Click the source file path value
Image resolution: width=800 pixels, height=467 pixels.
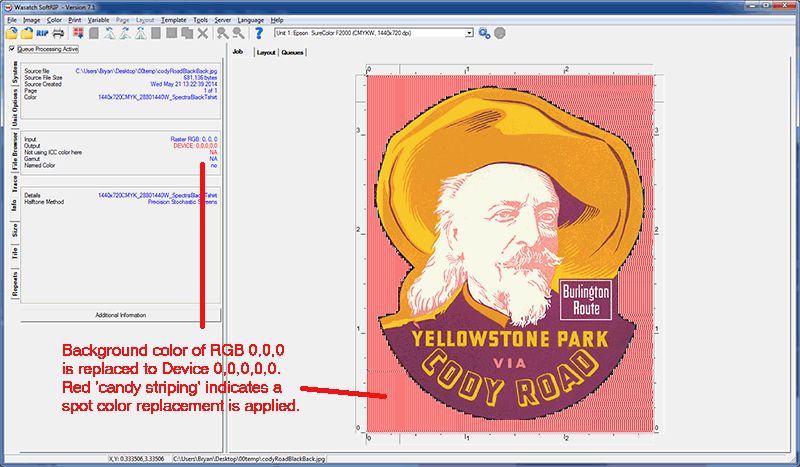146,71
